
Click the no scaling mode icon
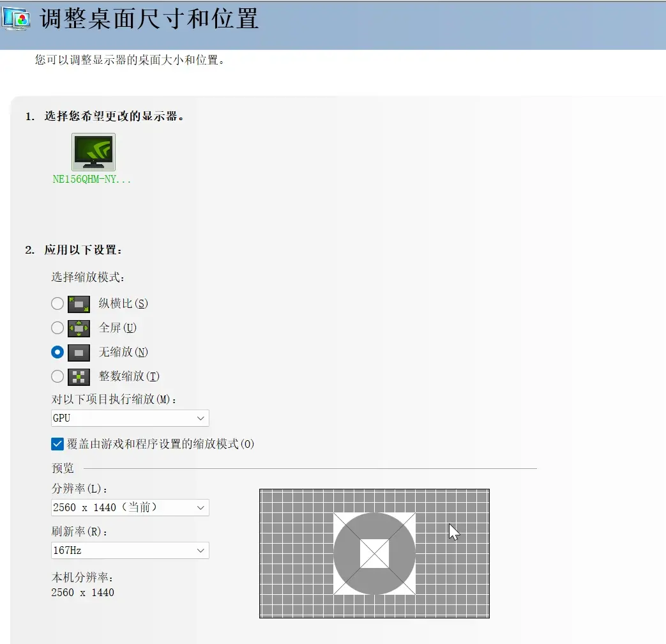coord(79,353)
